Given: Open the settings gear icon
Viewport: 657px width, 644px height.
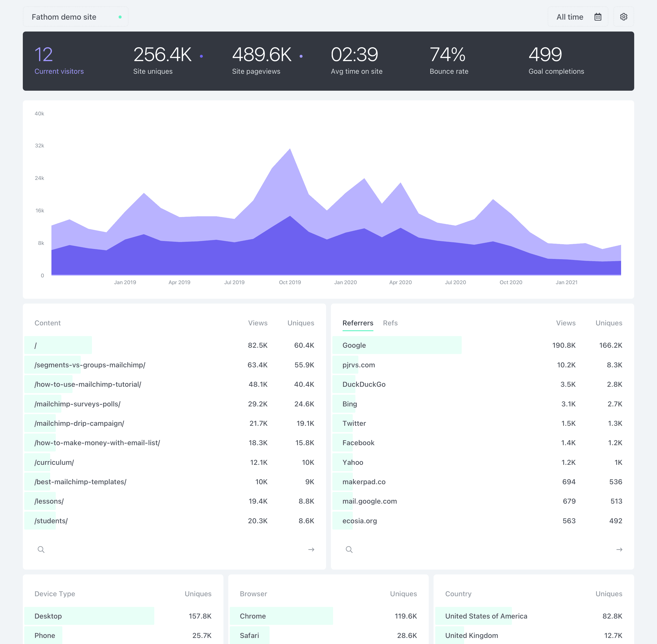Looking at the screenshot, I should 624,16.
